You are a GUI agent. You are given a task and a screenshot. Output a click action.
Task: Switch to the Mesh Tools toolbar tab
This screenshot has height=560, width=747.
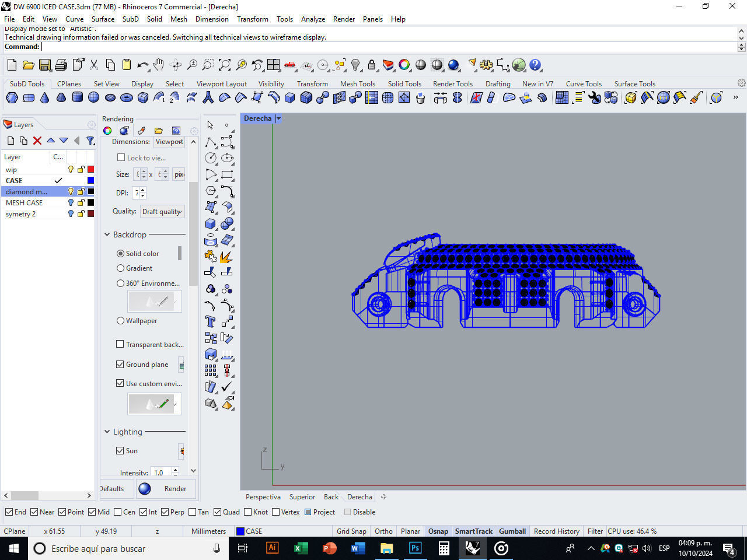coord(358,83)
